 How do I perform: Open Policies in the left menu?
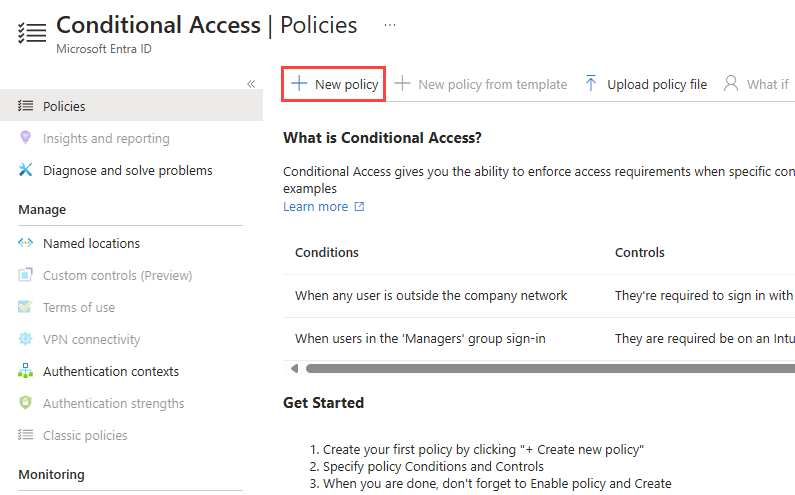[x=64, y=106]
